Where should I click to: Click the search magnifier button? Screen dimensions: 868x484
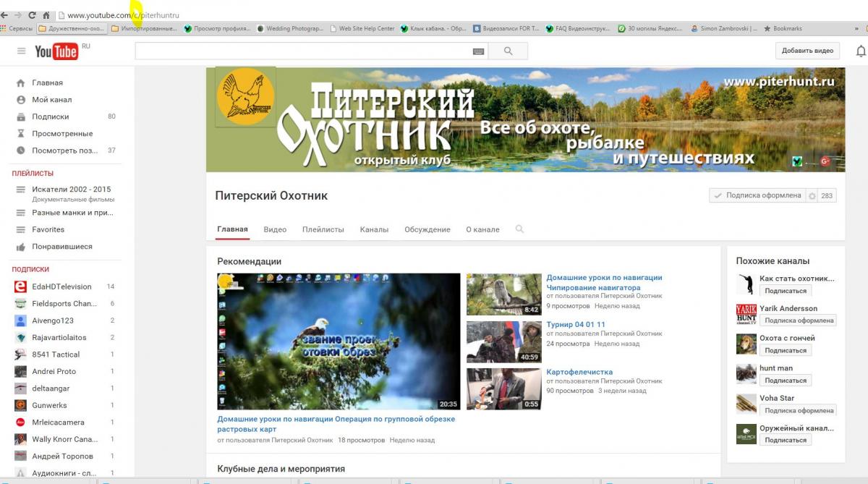[x=508, y=51]
